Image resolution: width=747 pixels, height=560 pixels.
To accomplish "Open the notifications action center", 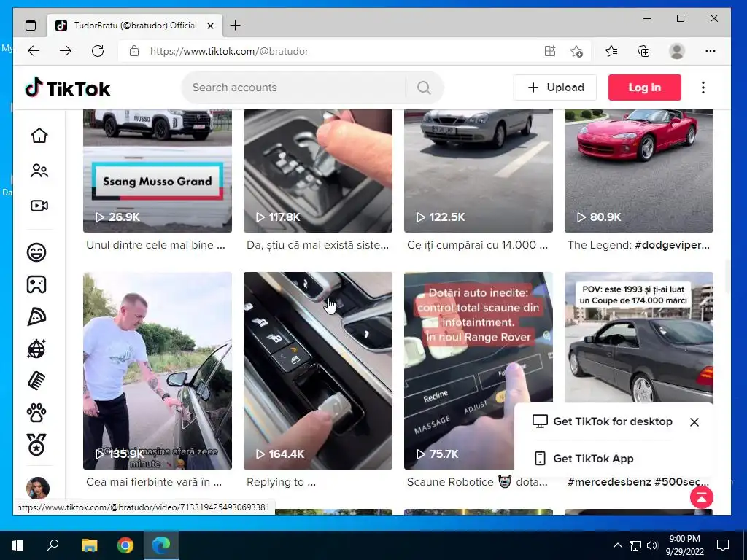I will (723, 545).
